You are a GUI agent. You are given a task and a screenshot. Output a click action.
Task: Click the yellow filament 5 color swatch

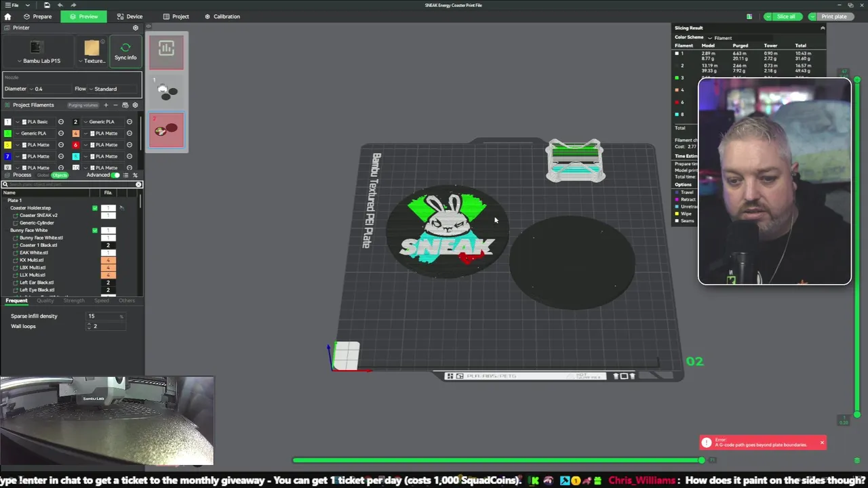(x=7, y=145)
